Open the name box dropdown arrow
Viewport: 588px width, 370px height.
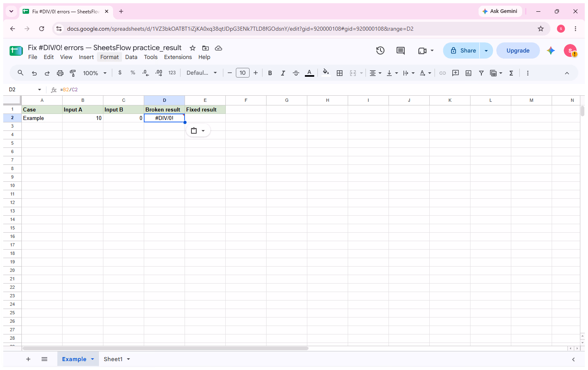click(x=40, y=90)
